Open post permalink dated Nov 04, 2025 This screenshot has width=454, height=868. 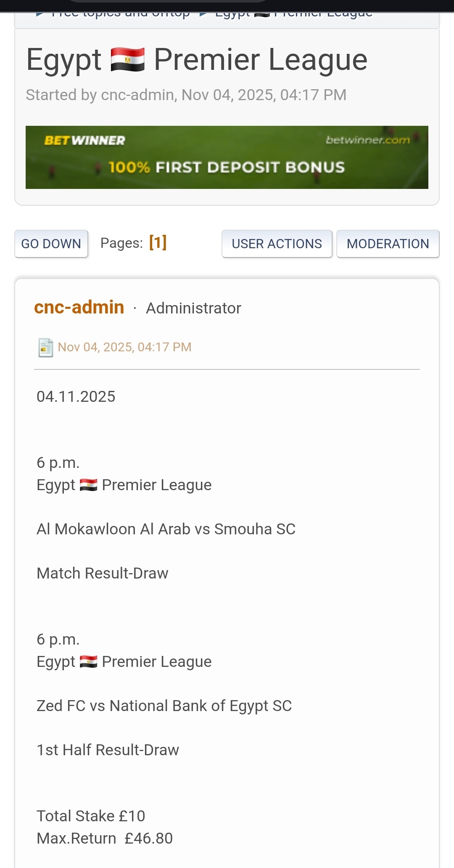coord(124,347)
